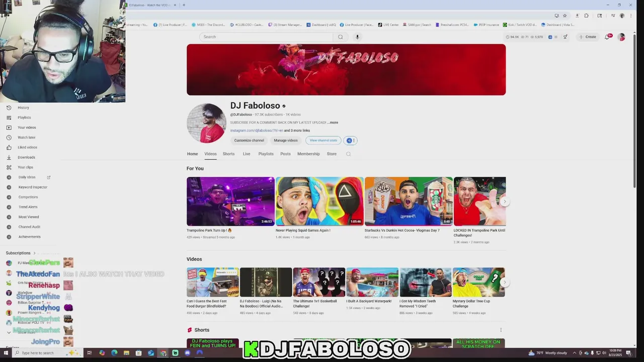Open PEEP Insurance bookmark

(486, 25)
